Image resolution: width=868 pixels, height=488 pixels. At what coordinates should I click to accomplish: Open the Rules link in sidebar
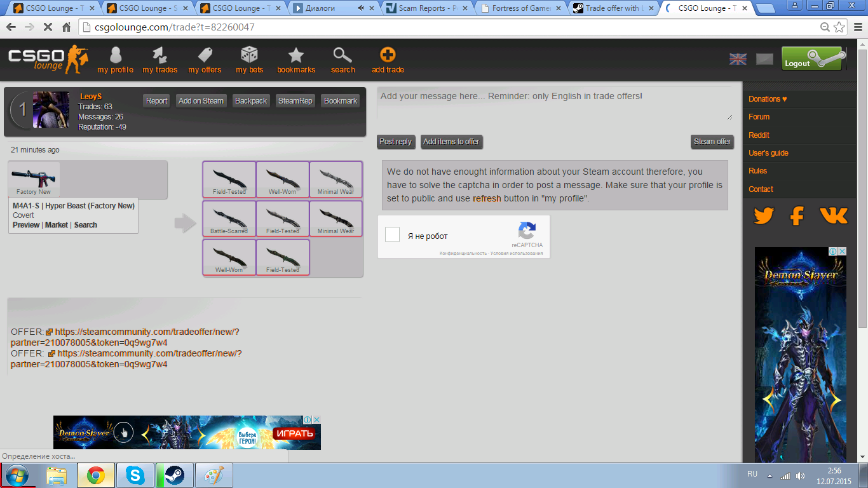coord(757,171)
